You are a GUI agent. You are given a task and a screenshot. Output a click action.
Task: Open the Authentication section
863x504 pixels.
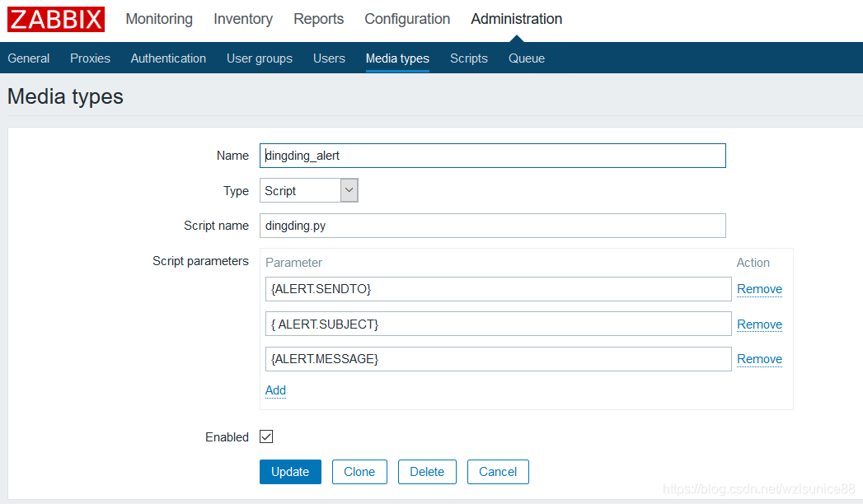168,58
